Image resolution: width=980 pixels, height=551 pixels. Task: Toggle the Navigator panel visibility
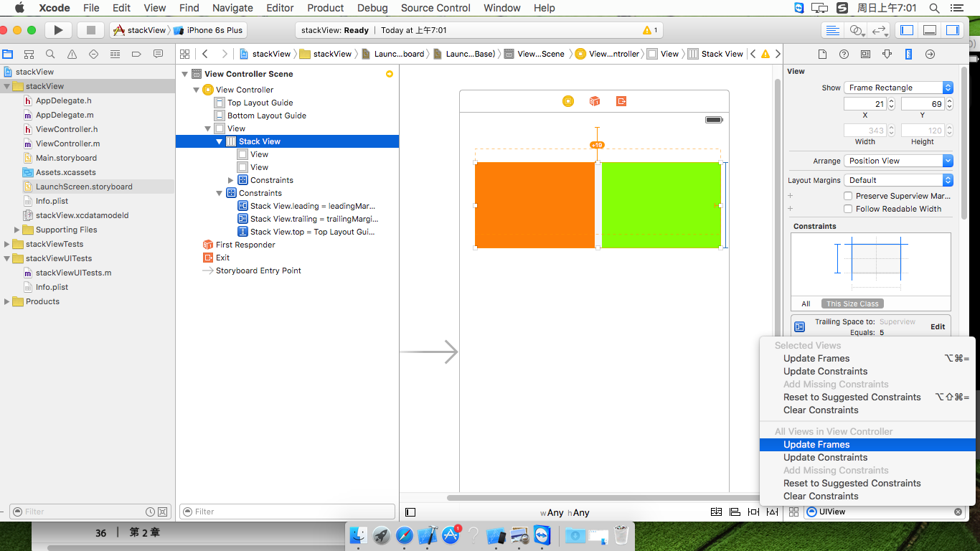pyautogui.click(x=907, y=30)
